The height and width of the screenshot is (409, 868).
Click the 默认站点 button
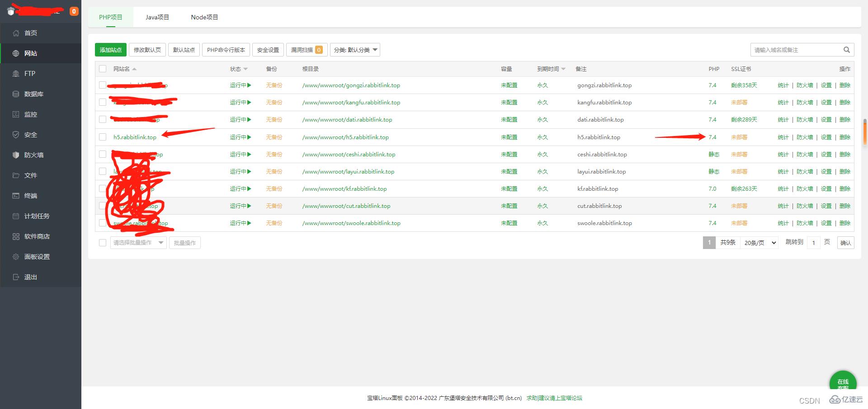[x=184, y=50]
